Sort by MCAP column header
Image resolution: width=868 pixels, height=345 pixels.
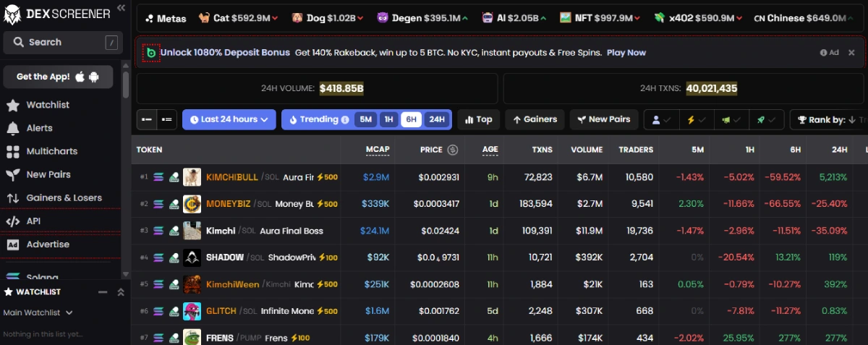[x=378, y=150]
